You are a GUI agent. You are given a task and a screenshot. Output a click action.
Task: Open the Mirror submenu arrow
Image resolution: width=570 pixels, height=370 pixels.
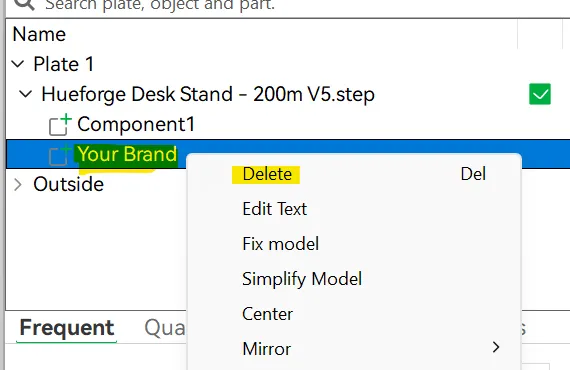[x=496, y=347]
